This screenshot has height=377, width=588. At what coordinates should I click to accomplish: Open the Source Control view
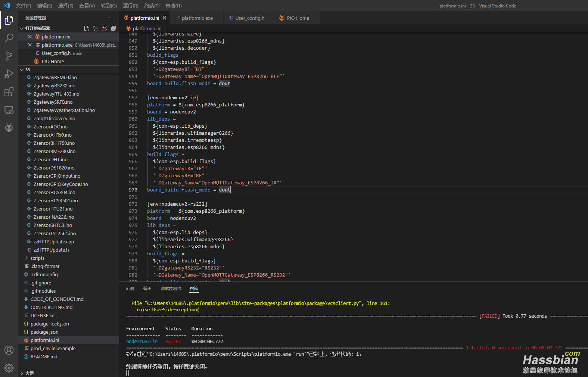[x=9, y=56]
